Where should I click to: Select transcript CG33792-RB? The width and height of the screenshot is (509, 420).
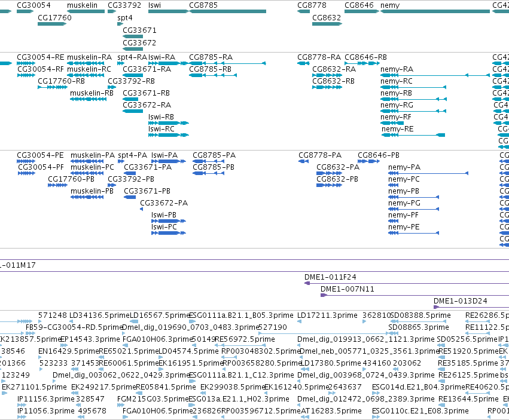(112, 87)
